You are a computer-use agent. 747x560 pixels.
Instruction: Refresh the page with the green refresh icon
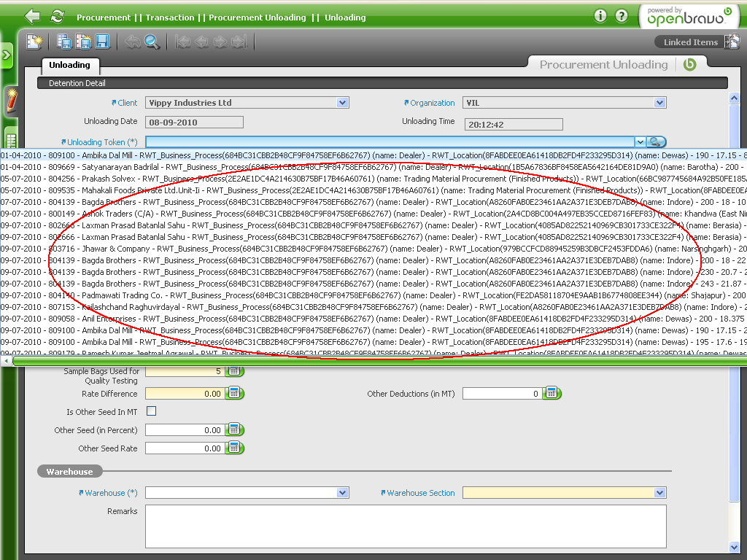pos(57,16)
